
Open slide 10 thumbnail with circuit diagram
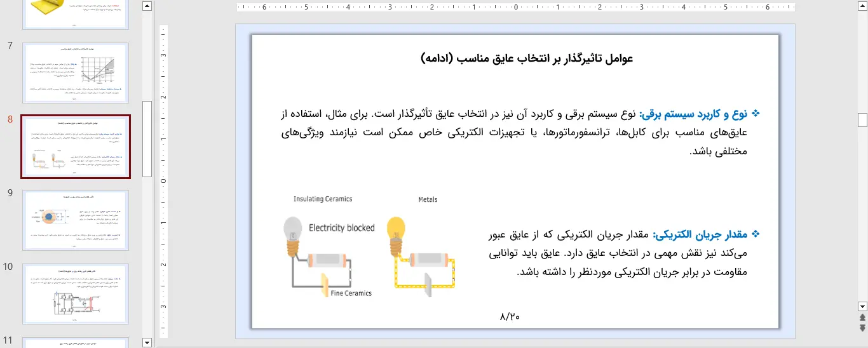point(76,294)
